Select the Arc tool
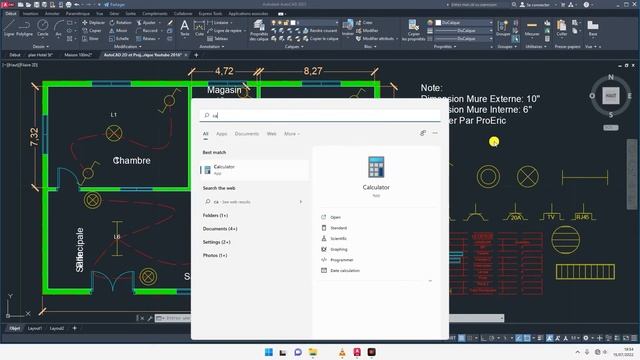The image size is (640, 360). point(58,29)
